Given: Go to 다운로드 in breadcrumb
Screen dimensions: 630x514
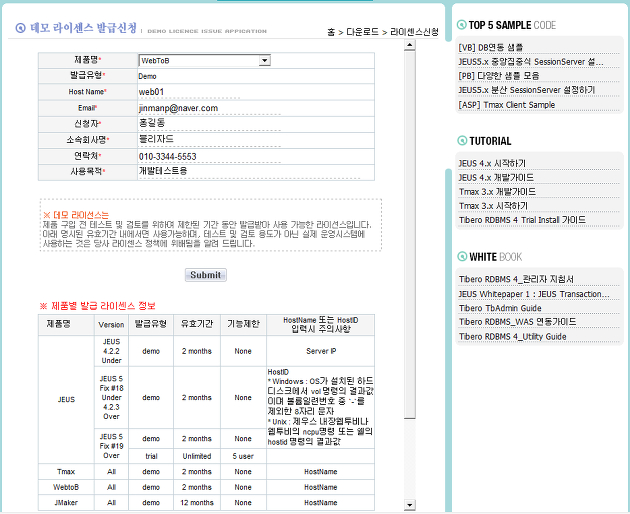Looking at the screenshot, I should 362,32.
